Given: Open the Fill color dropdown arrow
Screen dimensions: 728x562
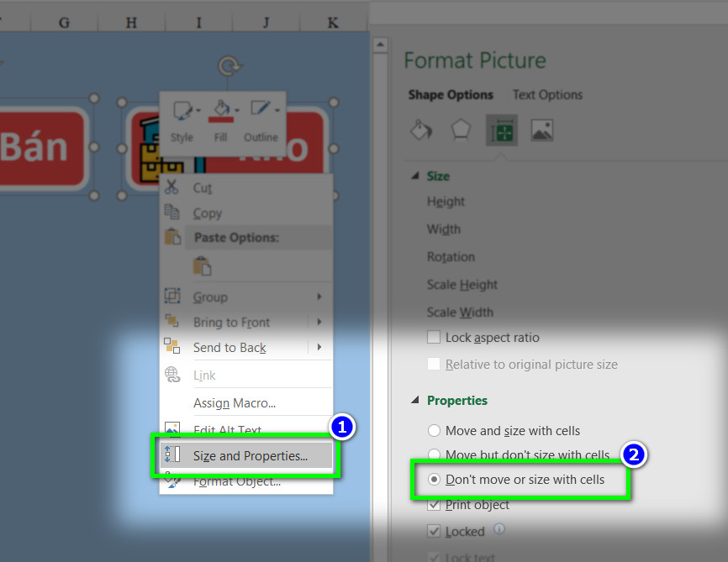Looking at the screenshot, I should point(237,110).
